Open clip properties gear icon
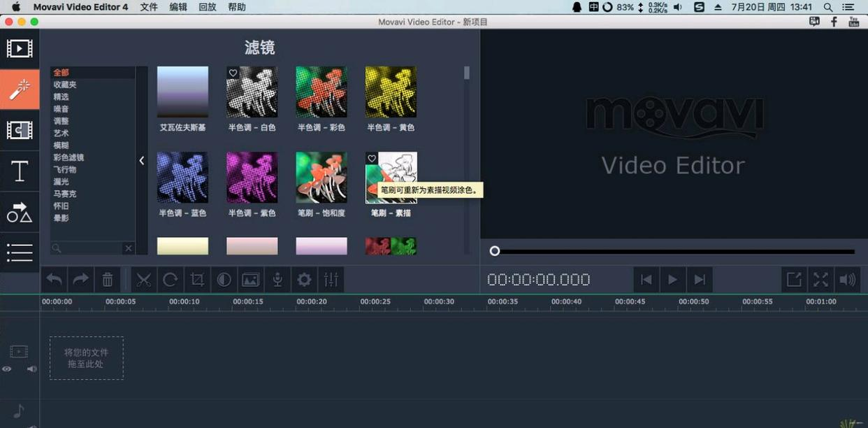This screenshot has width=868, height=428. click(x=304, y=280)
